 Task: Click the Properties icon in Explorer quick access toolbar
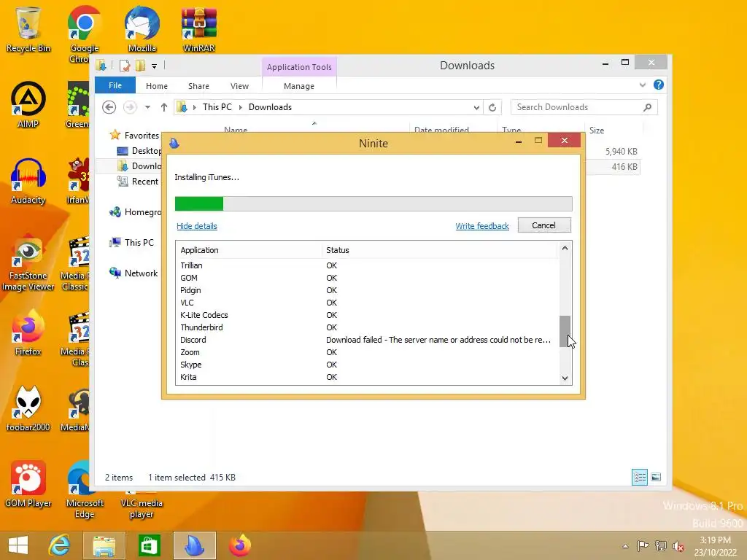coord(125,65)
